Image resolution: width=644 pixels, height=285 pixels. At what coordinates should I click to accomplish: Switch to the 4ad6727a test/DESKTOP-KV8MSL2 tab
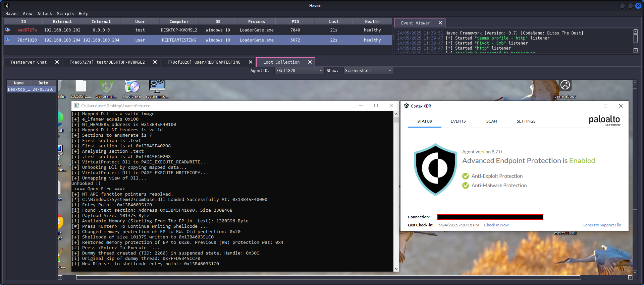[x=107, y=62]
